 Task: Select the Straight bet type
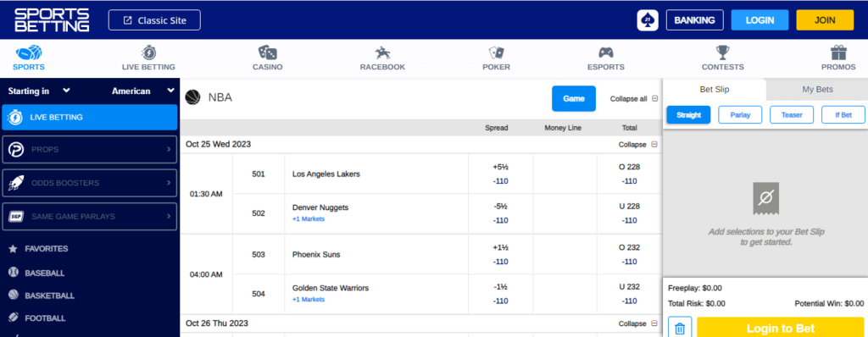pos(688,115)
